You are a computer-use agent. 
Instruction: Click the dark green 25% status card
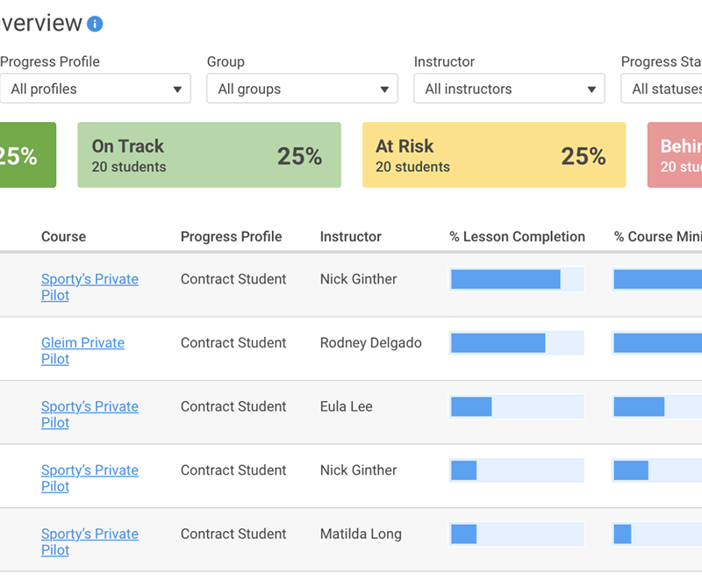(26, 155)
